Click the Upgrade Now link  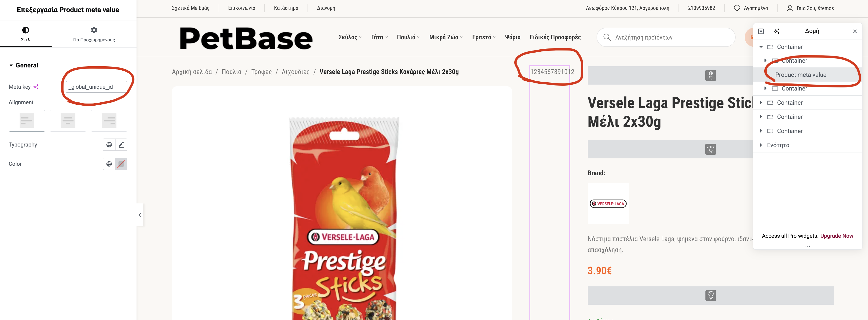pos(836,236)
